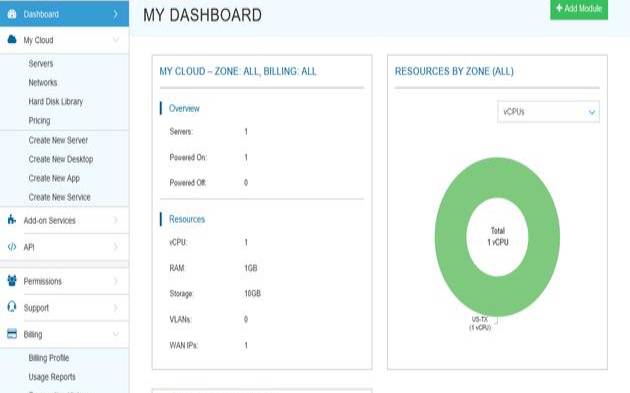Click Create New Desktop link

click(61, 159)
